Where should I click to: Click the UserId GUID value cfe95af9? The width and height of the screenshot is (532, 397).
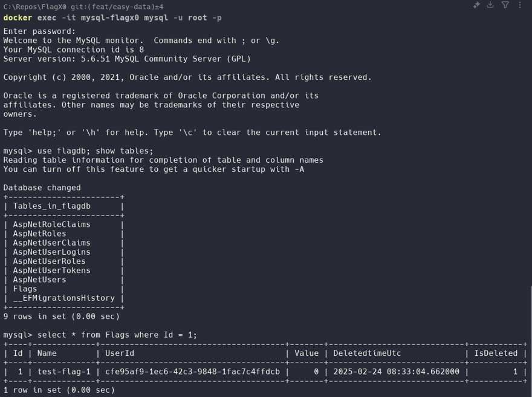[x=192, y=372]
